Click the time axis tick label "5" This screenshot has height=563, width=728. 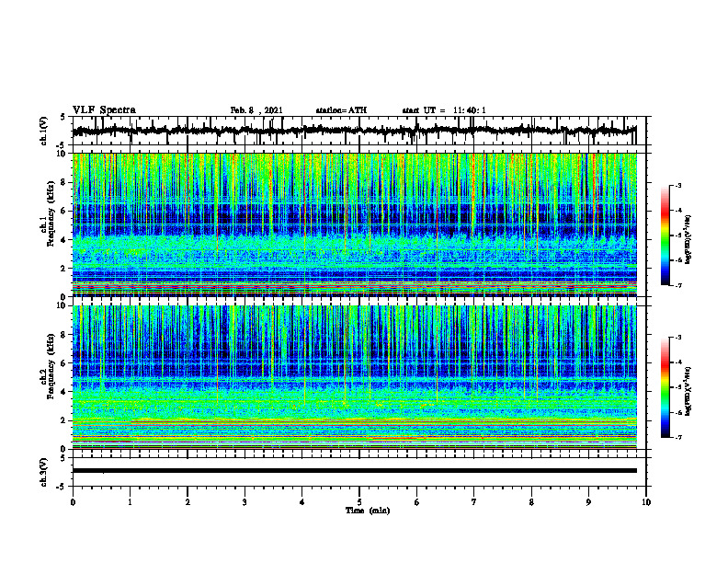tap(359, 502)
